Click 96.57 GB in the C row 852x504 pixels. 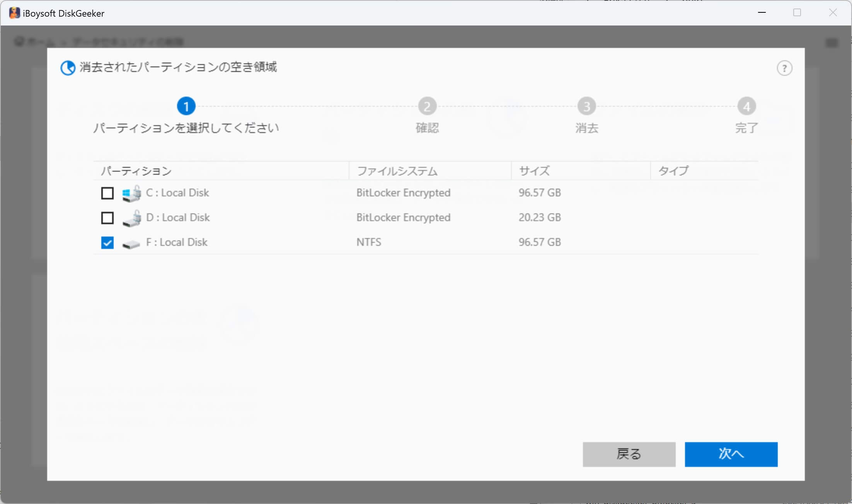(540, 193)
